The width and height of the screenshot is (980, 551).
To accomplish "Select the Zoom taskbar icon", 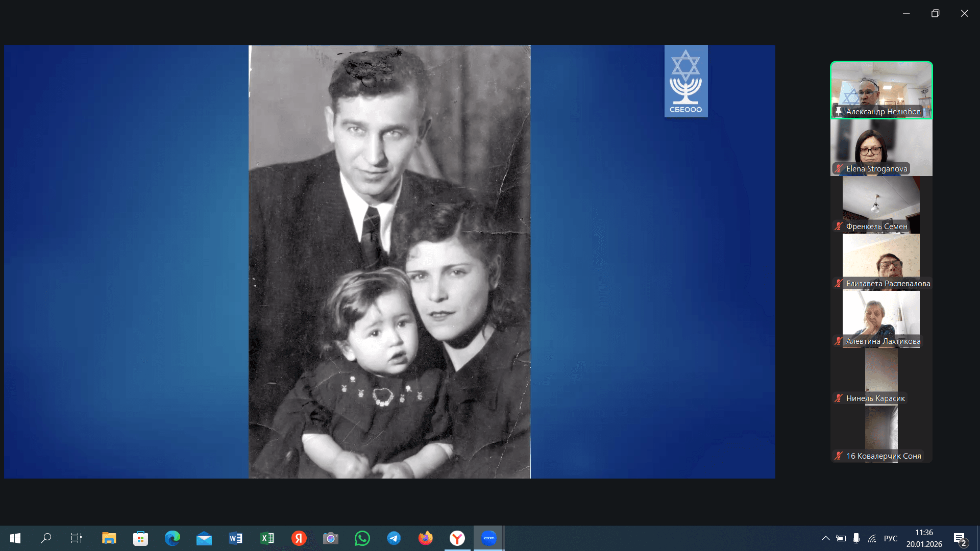I will coord(489,538).
